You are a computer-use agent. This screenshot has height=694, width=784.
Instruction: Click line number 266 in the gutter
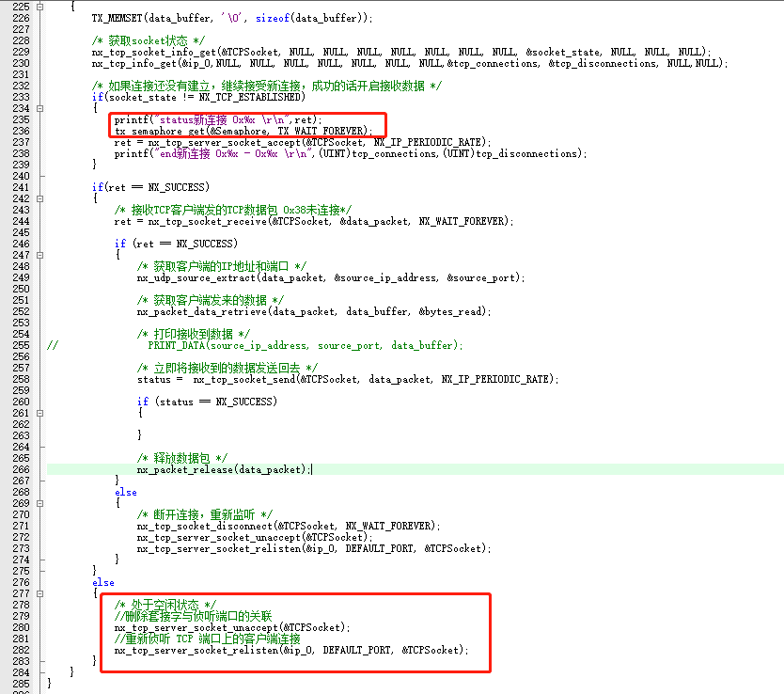point(20,469)
